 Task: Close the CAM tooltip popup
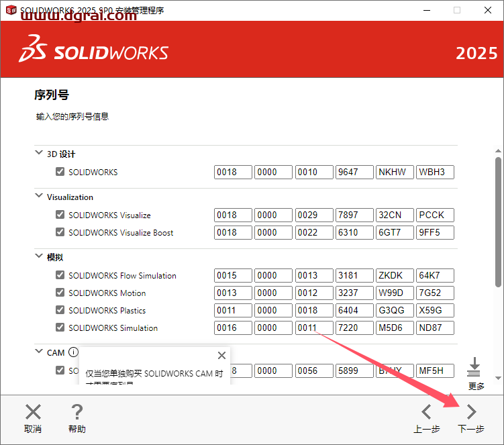click(x=221, y=356)
